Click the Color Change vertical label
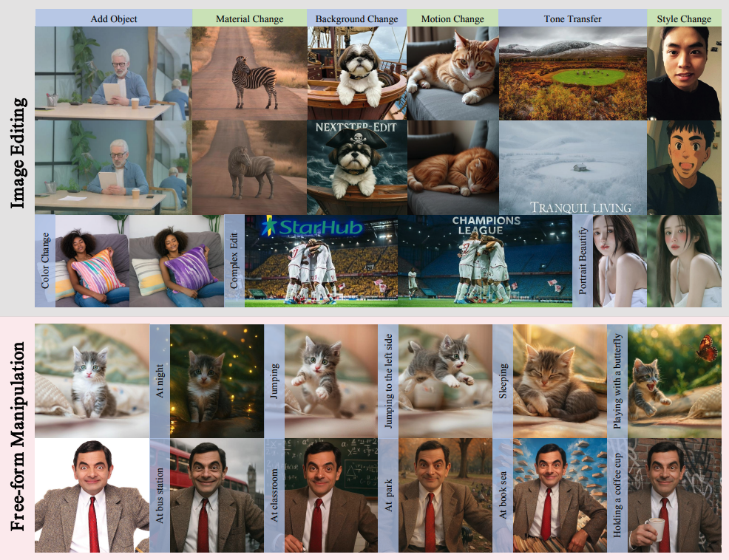729x560 pixels. [45, 261]
